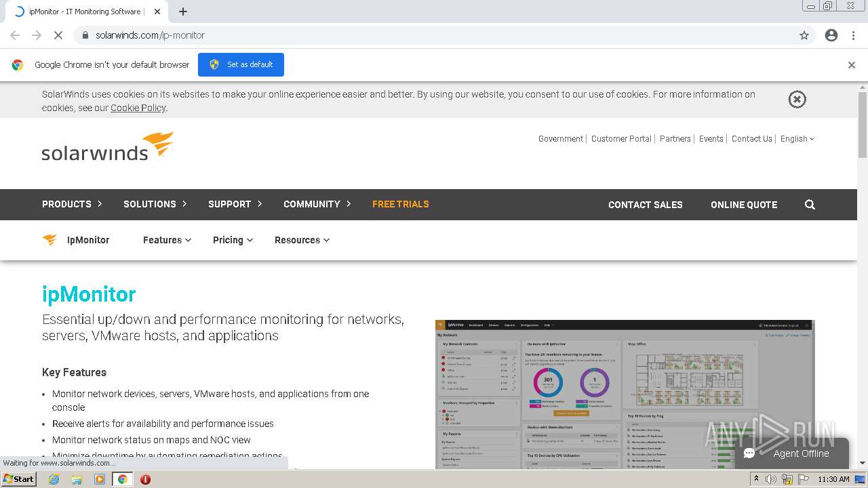Viewport: 868px width, 488px height.
Task: Bookmark this page with the star icon
Action: coord(804,35)
